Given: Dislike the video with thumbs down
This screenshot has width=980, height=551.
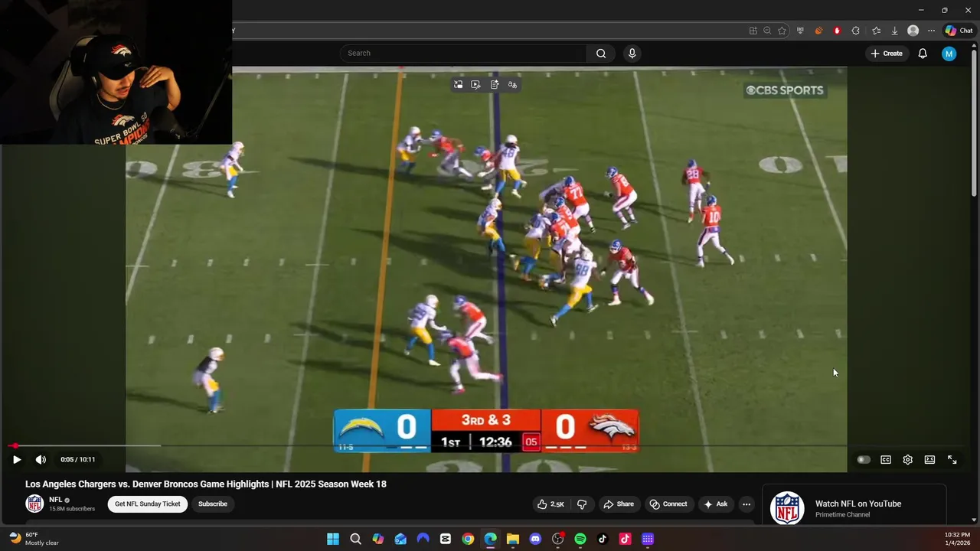Looking at the screenshot, I should [x=582, y=504].
